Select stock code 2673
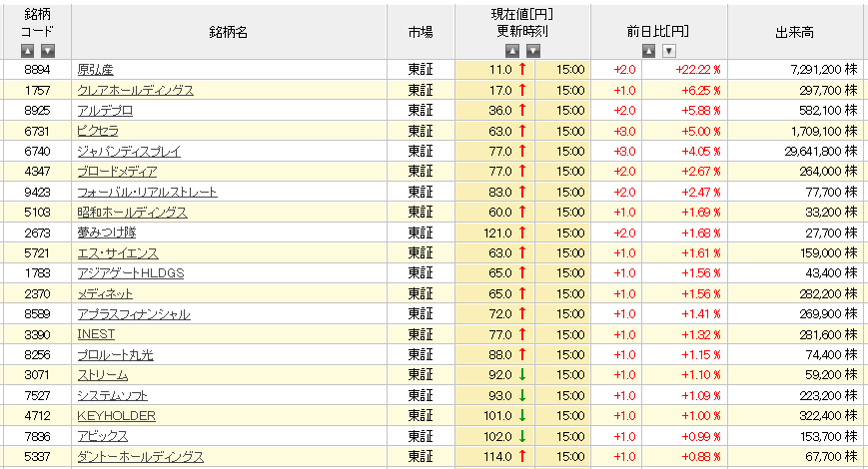The image size is (868, 469). pyautogui.click(x=37, y=233)
